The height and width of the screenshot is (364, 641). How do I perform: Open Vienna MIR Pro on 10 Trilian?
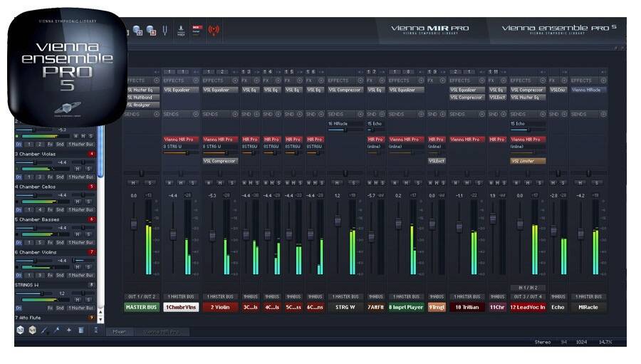tap(467, 140)
